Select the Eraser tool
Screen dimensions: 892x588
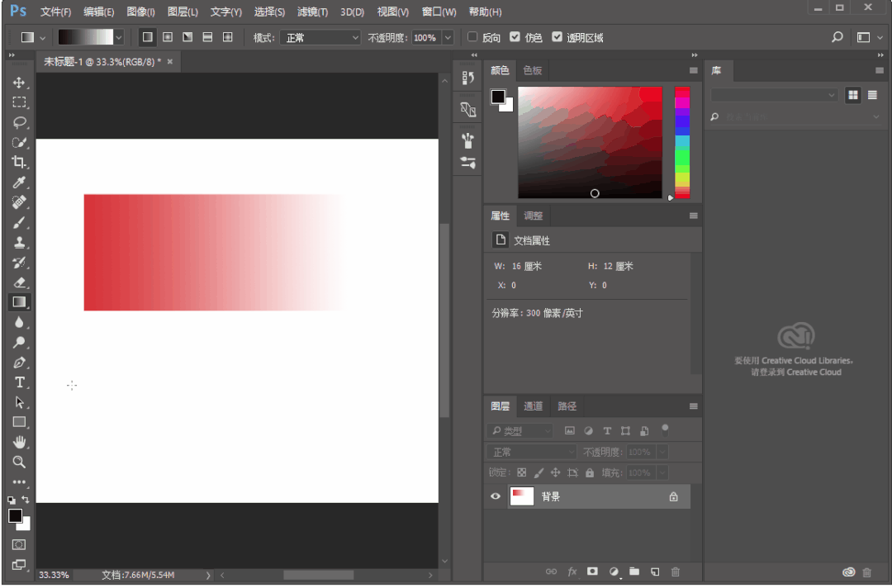pos(19,282)
